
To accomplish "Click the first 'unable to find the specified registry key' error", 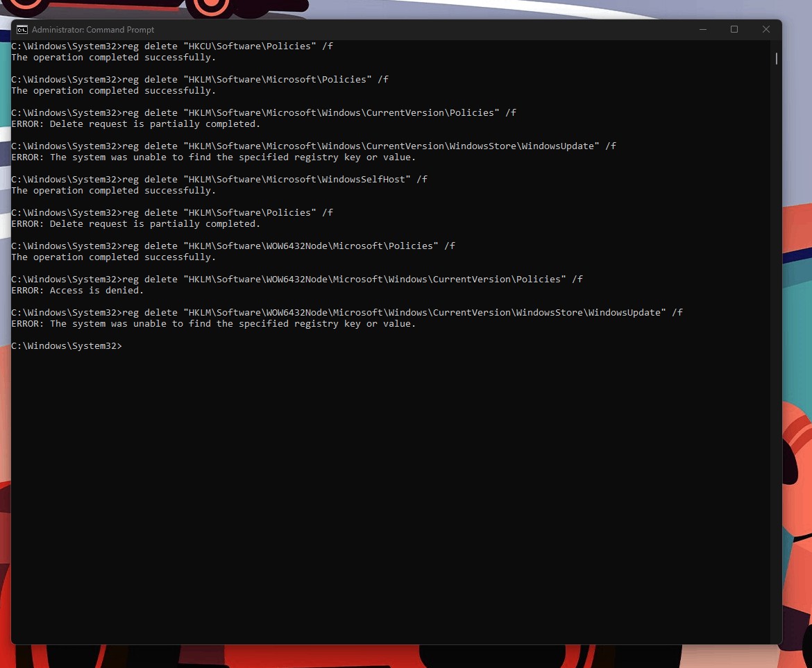I will (x=213, y=157).
